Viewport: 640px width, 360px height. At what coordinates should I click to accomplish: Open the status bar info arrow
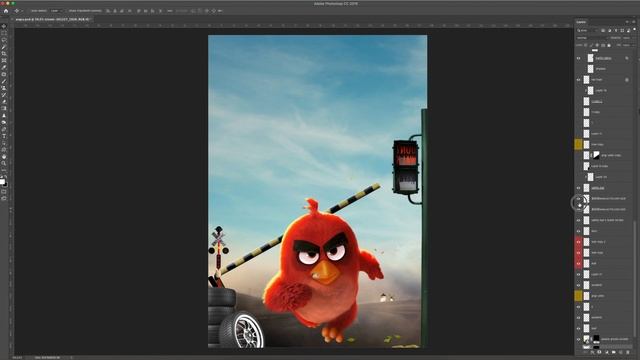(x=71, y=358)
